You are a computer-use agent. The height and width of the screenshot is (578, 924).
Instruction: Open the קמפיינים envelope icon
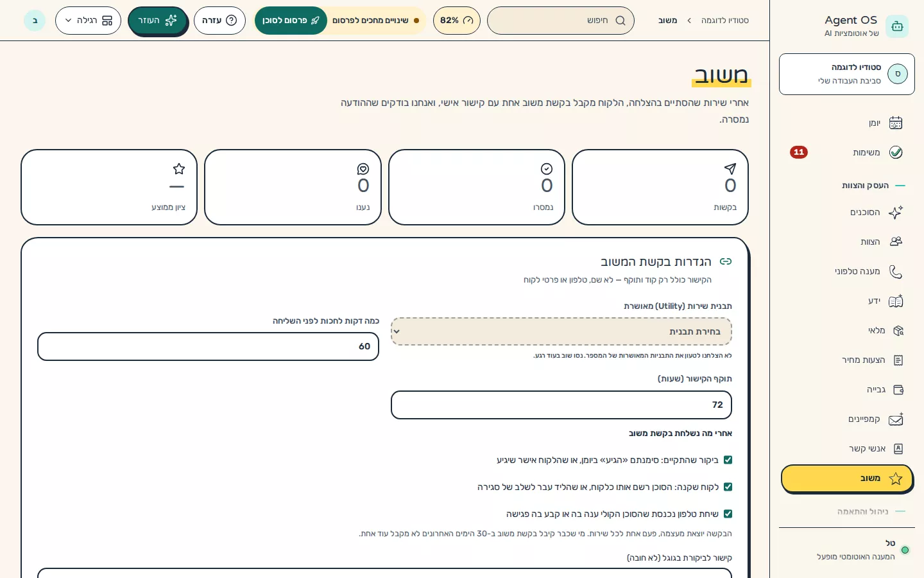(x=896, y=419)
